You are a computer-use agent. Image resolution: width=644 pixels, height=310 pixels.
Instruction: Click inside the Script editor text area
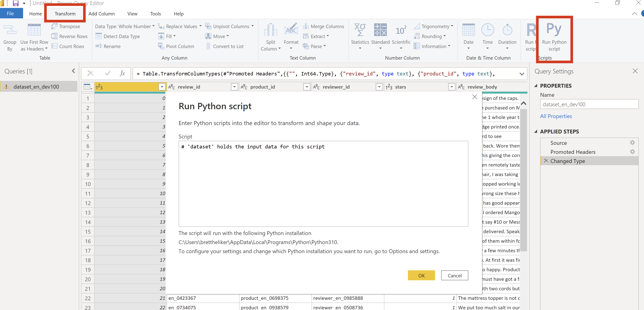[323, 184]
